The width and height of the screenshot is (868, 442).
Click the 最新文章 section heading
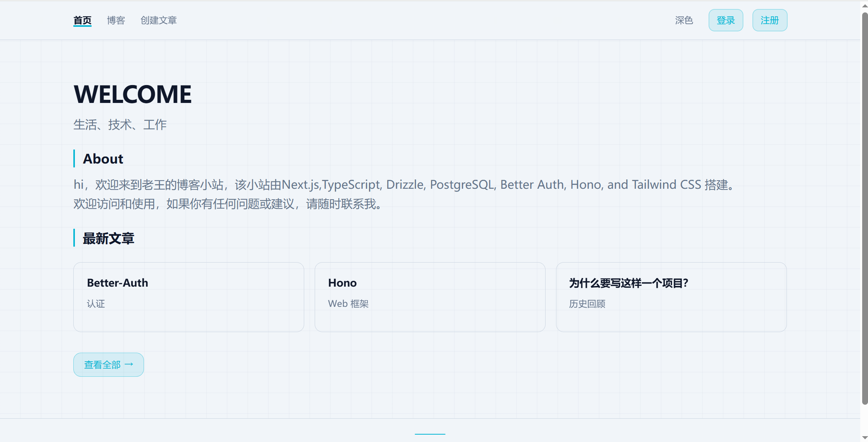click(108, 238)
